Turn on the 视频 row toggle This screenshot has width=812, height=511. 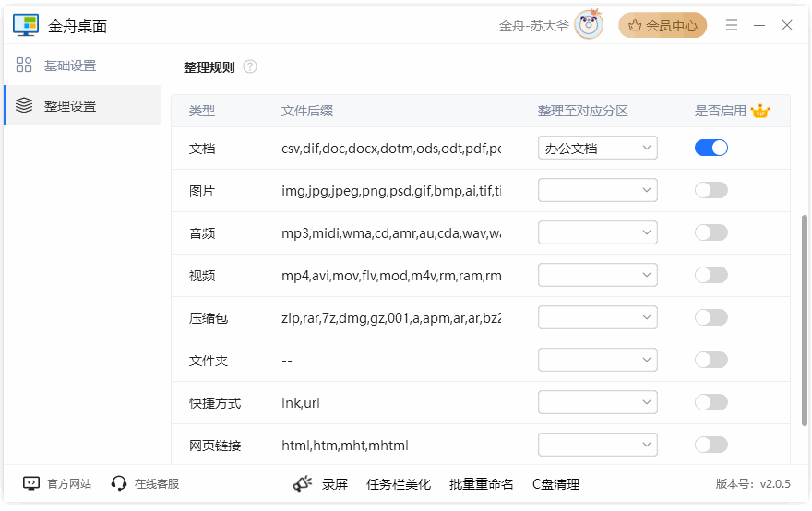pyautogui.click(x=710, y=275)
